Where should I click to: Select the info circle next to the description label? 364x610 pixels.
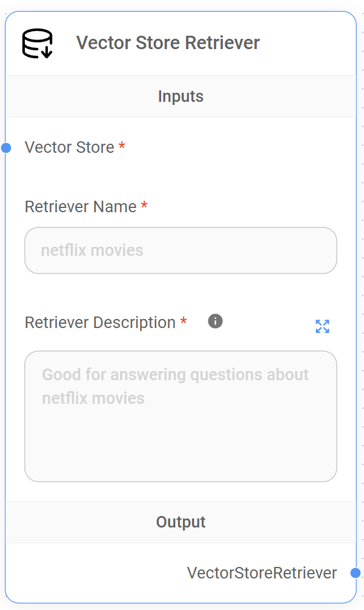[214, 321]
